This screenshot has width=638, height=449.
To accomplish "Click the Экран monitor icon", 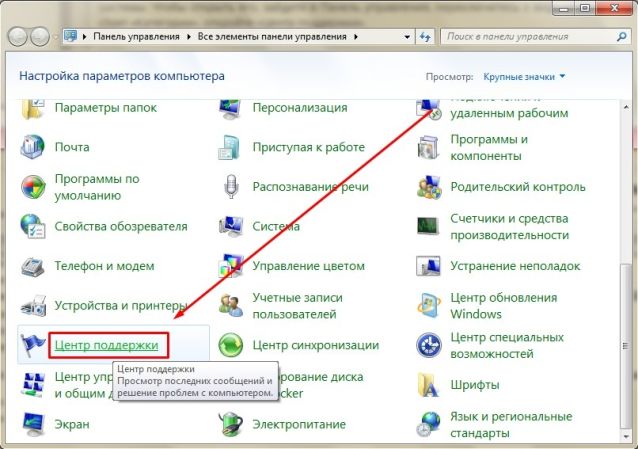I will [x=34, y=425].
